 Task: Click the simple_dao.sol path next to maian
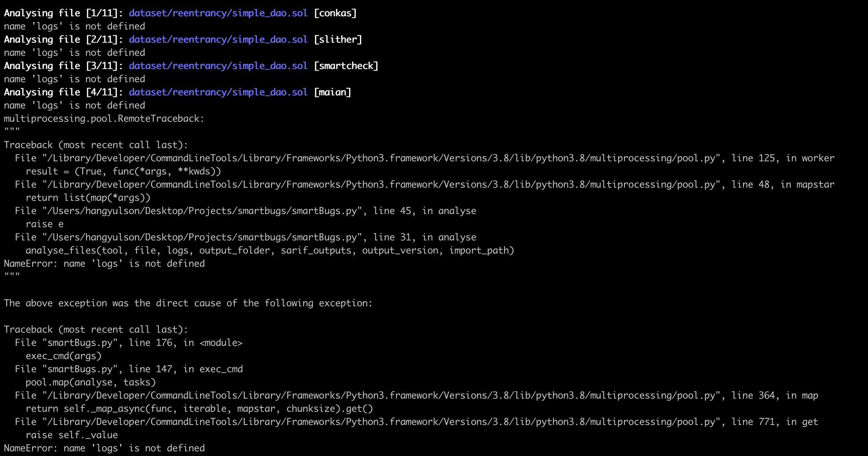[x=218, y=92]
